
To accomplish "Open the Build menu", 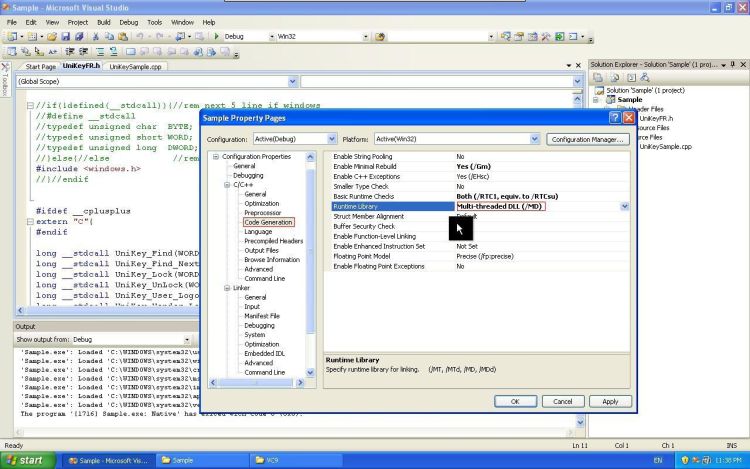I will point(104,22).
